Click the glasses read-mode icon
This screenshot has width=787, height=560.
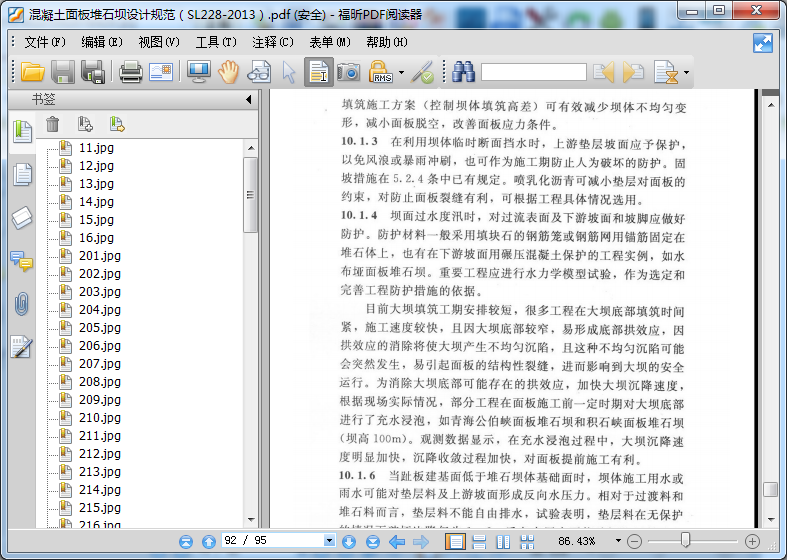coord(259,72)
